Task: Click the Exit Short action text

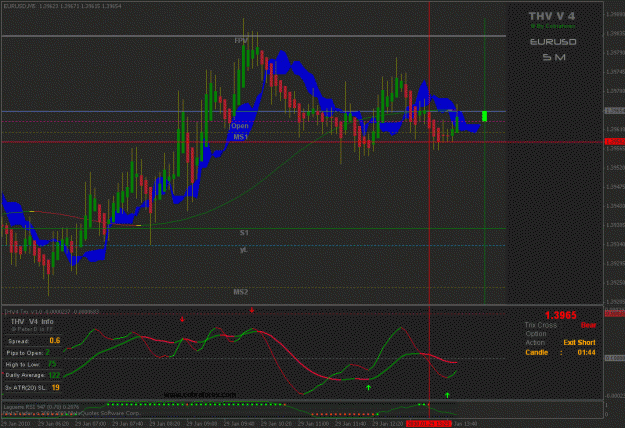Action: (579, 343)
